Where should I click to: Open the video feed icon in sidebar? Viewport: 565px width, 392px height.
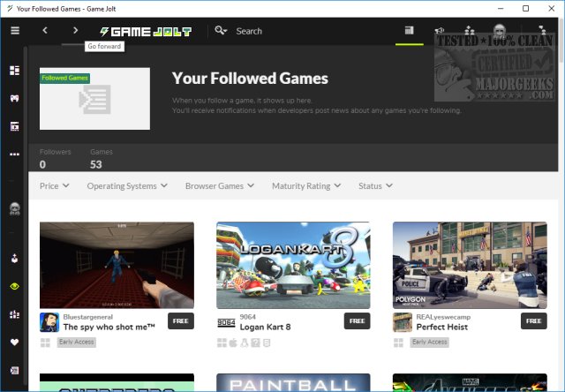(15, 126)
